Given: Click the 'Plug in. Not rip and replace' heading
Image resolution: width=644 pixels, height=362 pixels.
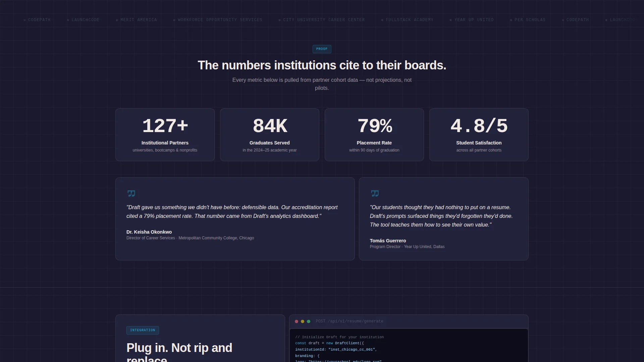Looking at the screenshot, I should 179,351.
